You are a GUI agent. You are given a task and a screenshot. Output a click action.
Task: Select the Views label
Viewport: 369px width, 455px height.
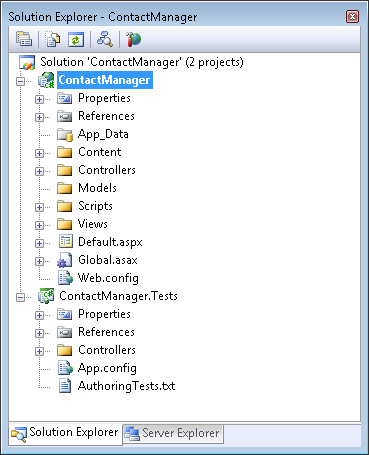pos(93,224)
